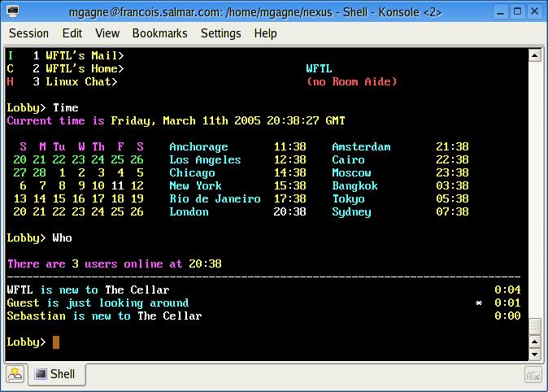The height and width of the screenshot is (392, 548).
Task: Open the Bookmarks menu
Action: point(160,33)
